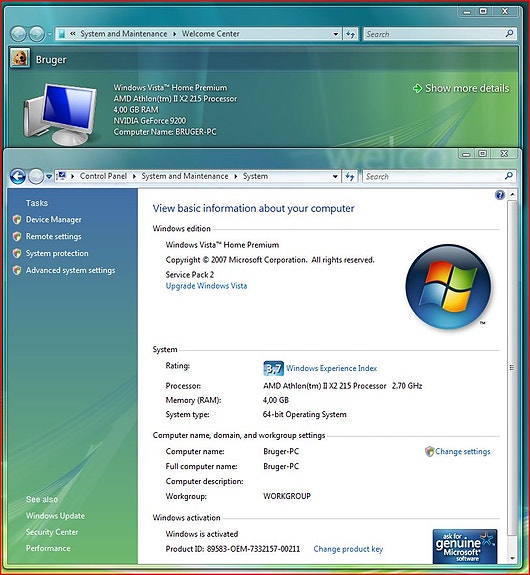
Task: Expand the System window address bar dropdown
Action: click(335, 176)
